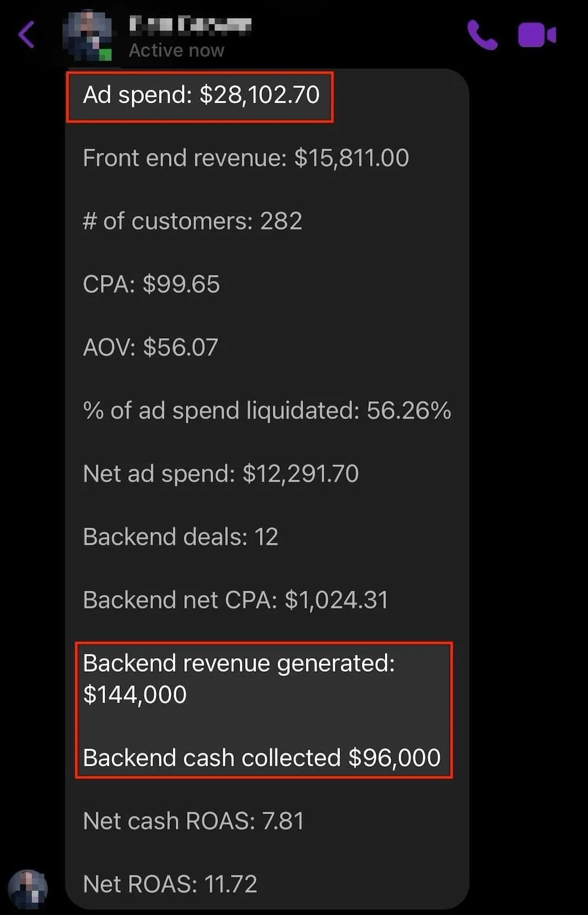Tap the purple back arrow
588x915 pixels.
(x=27, y=35)
